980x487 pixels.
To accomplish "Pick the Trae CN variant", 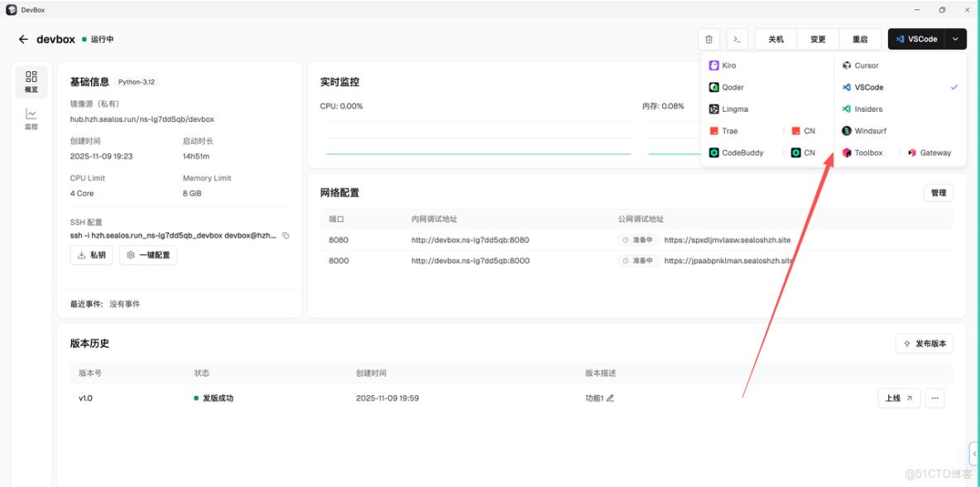I will tap(804, 130).
